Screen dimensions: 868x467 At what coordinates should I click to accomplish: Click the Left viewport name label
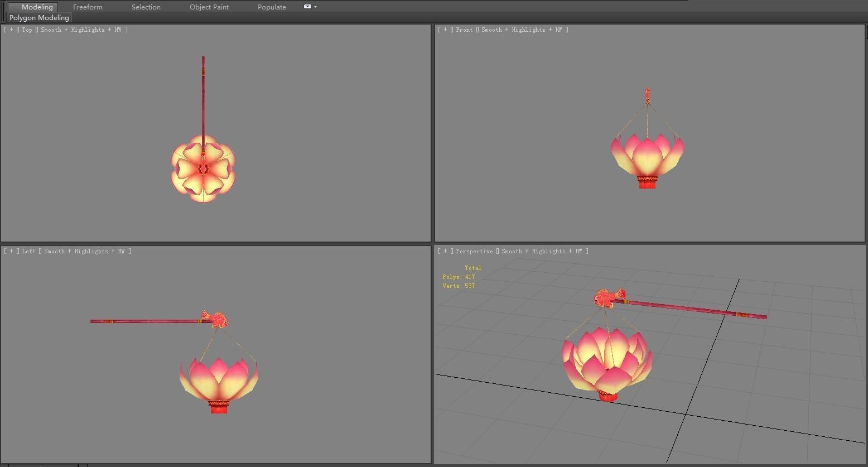(x=28, y=251)
